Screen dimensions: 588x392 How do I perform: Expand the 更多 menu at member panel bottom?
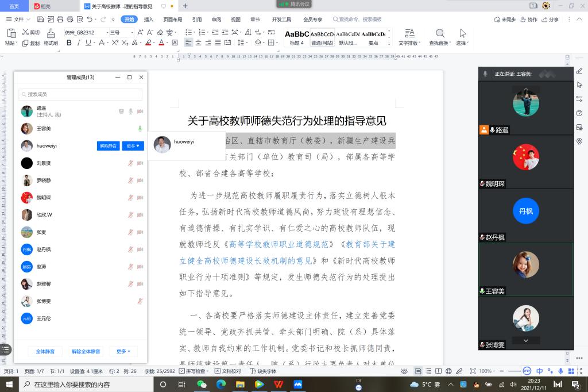[x=123, y=351]
